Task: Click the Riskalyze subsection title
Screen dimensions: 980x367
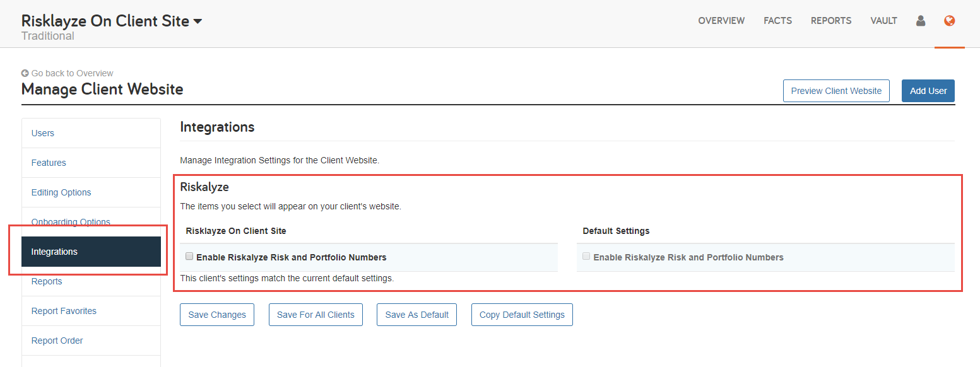Action: [x=204, y=187]
